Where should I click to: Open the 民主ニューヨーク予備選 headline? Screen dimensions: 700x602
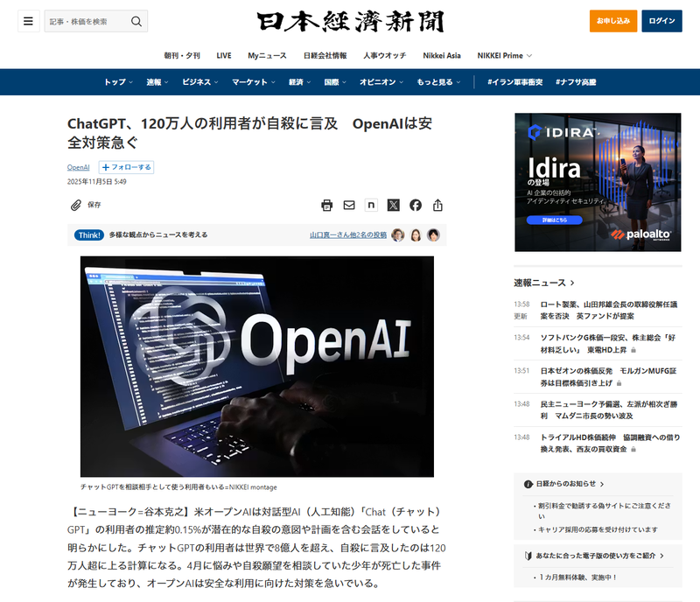tap(609, 409)
